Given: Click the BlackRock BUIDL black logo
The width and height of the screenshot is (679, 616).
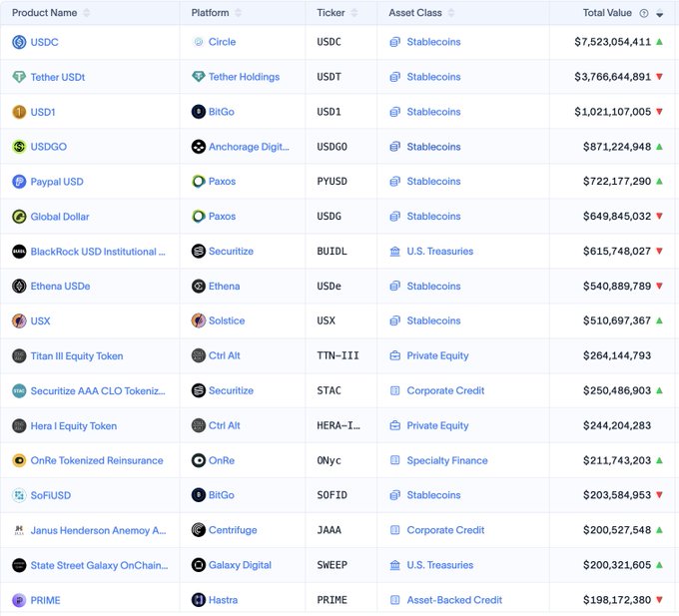Looking at the screenshot, I should [19, 252].
